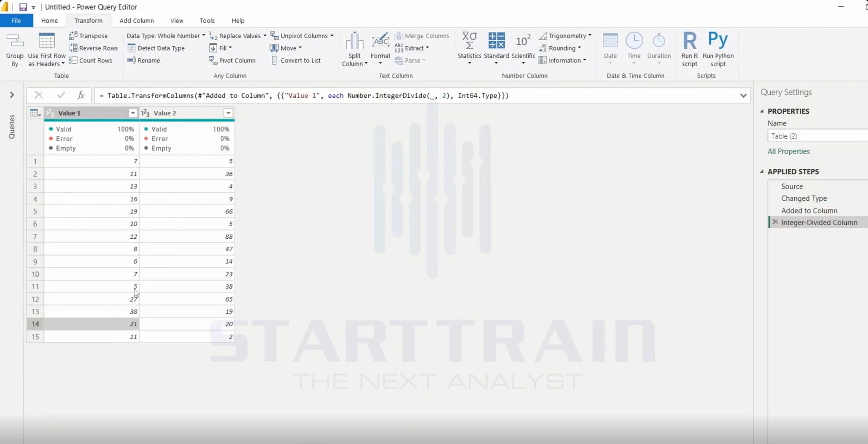Switch to the Home tab

click(x=49, y=20)
